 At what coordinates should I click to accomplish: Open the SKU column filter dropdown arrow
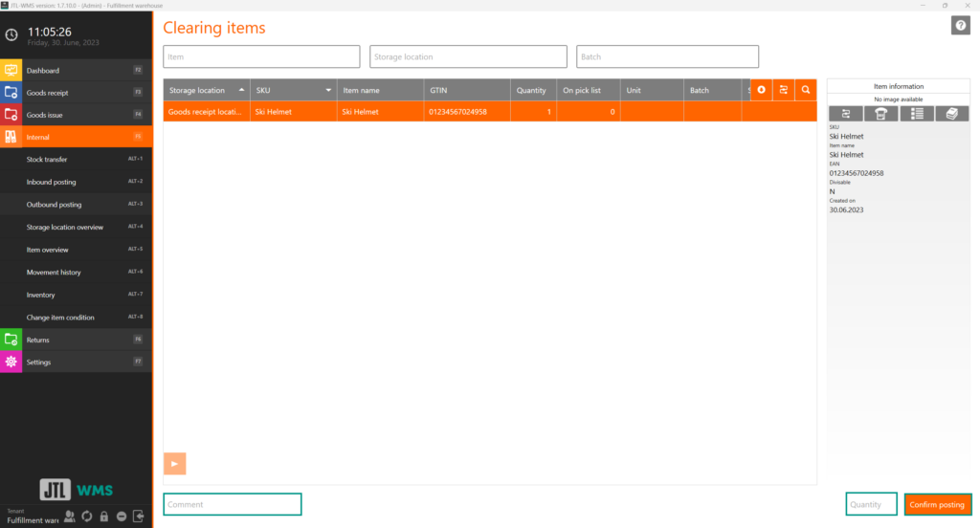point(329,91)
